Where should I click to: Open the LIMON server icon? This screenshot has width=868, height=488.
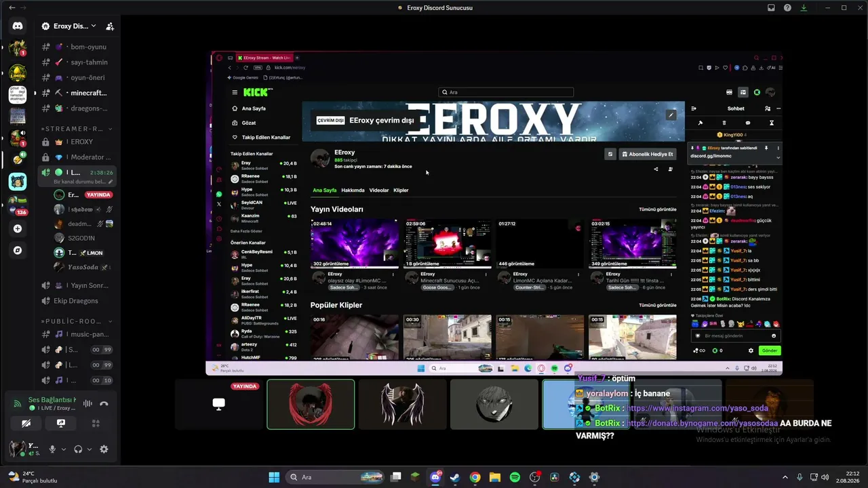[x=18, y=72]
